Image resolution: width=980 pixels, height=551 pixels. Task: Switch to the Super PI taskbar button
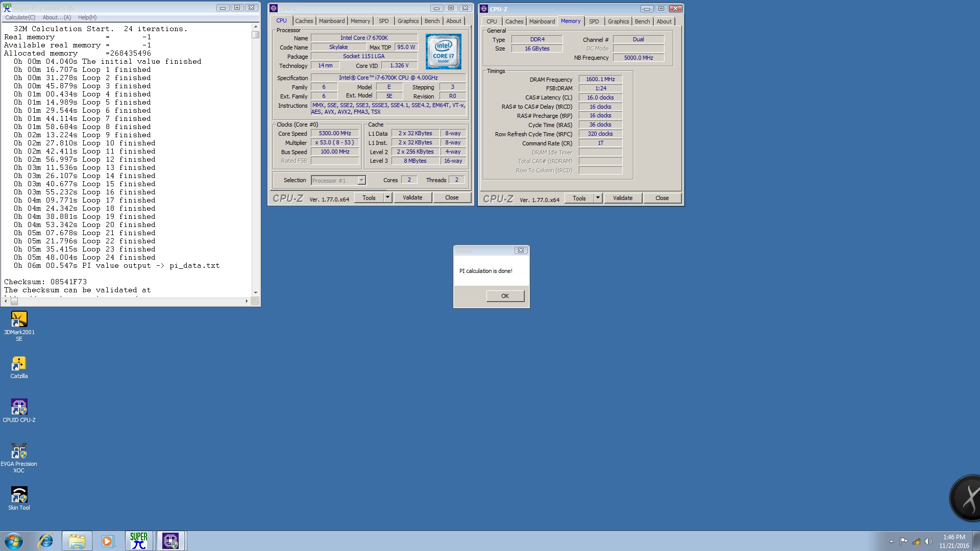point(139,541)
